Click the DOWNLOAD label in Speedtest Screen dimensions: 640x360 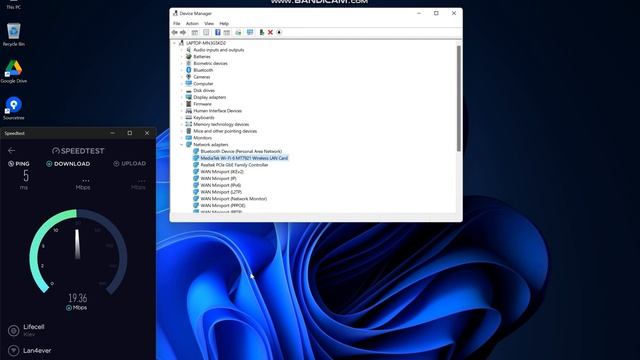(x=68, y=164)
